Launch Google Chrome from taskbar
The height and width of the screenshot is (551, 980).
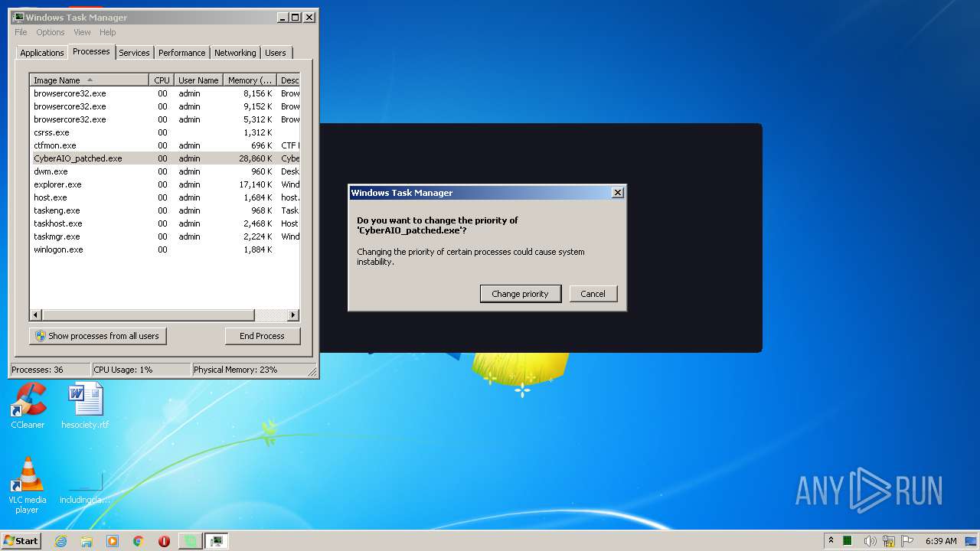click(138, 541)
